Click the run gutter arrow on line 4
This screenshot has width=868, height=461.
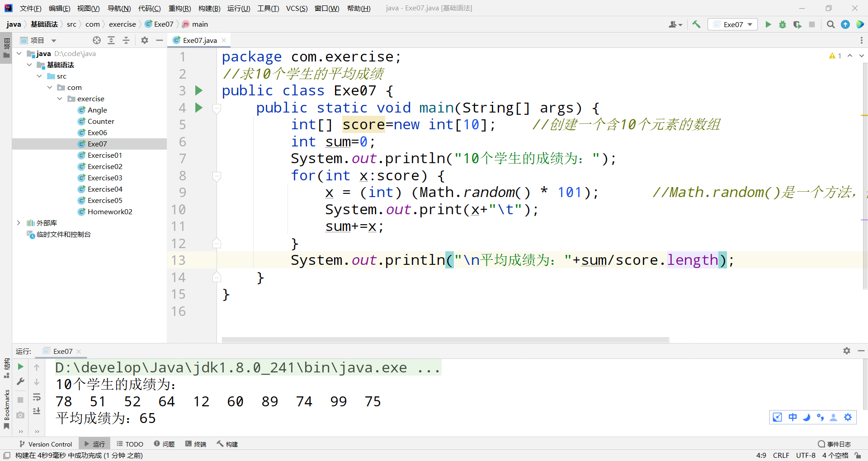click(x=198, y=108)
